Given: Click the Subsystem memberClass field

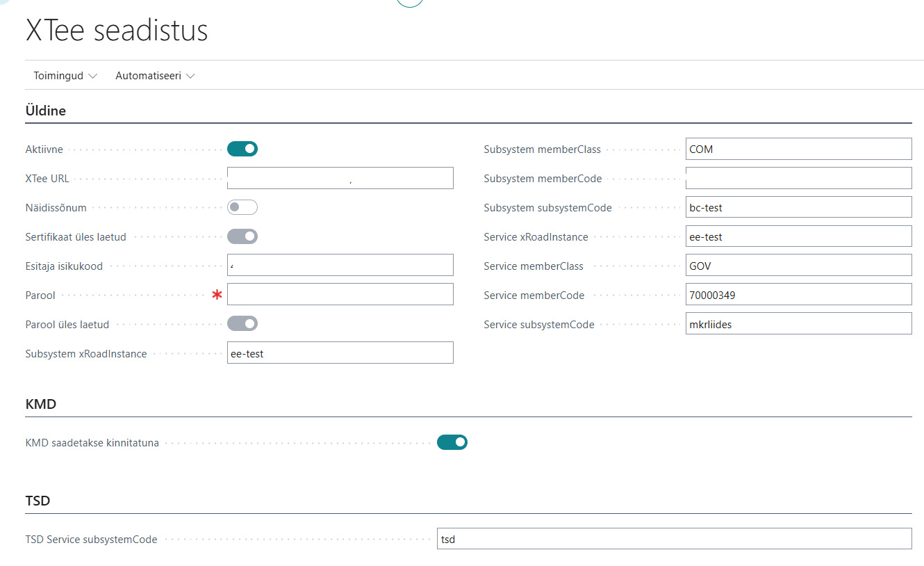Looking at the screenshot, I should pos(798,149).
